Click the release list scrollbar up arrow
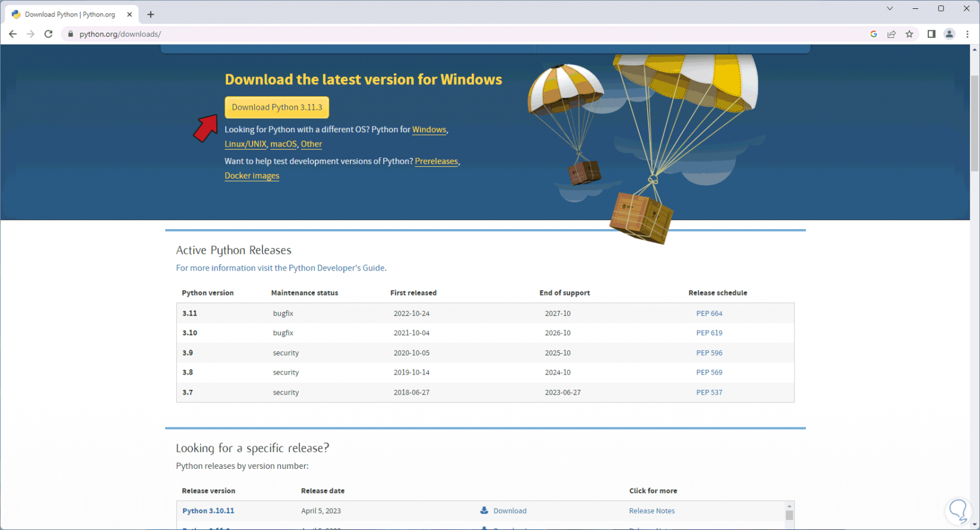This screenshot has height=530, width=980. point(789,506)
